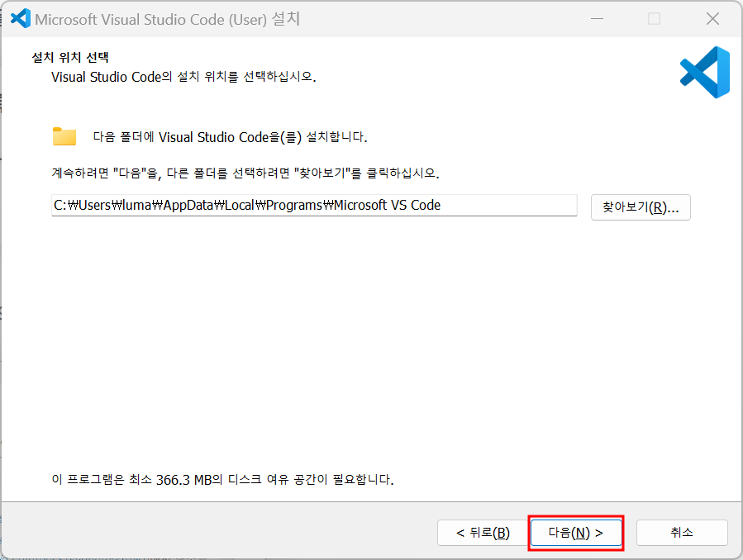Click the disk space text mentioning '366.3 MB'
743x560 pixels.
click(x=222, y=480)
